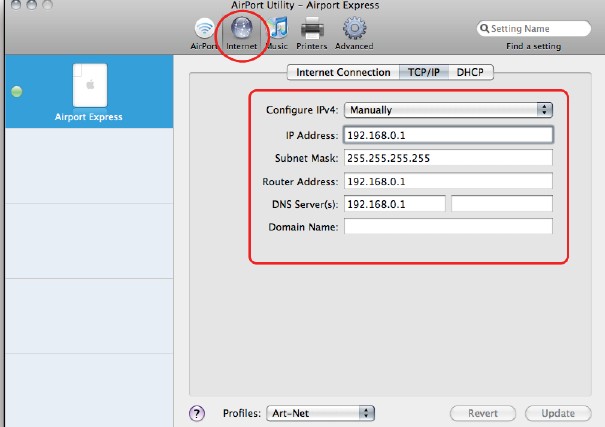Click the window zoom button
Viewport: 605px width, 427px height.
pos(47,4)
